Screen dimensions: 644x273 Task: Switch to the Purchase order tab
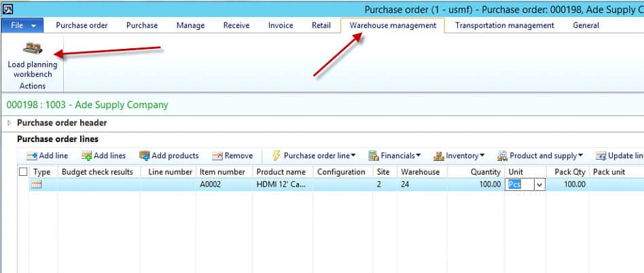point(82,25)
